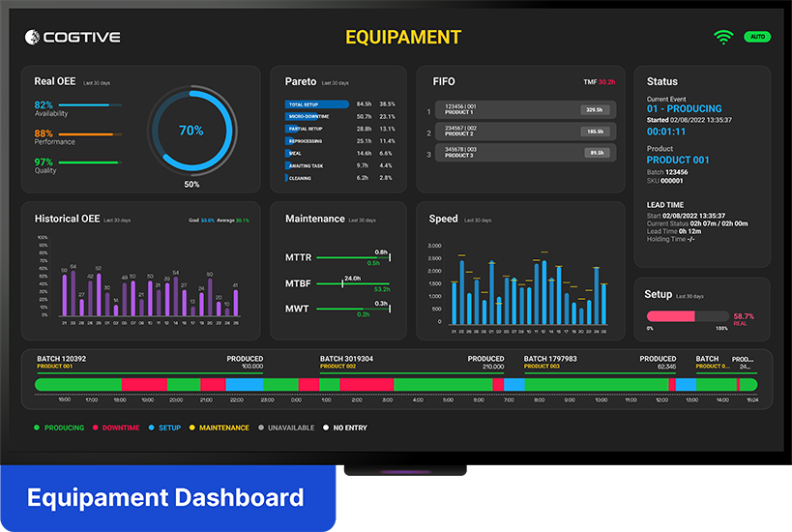Click the TOTAL SETUP Pareto bar

tap(316, 103)
